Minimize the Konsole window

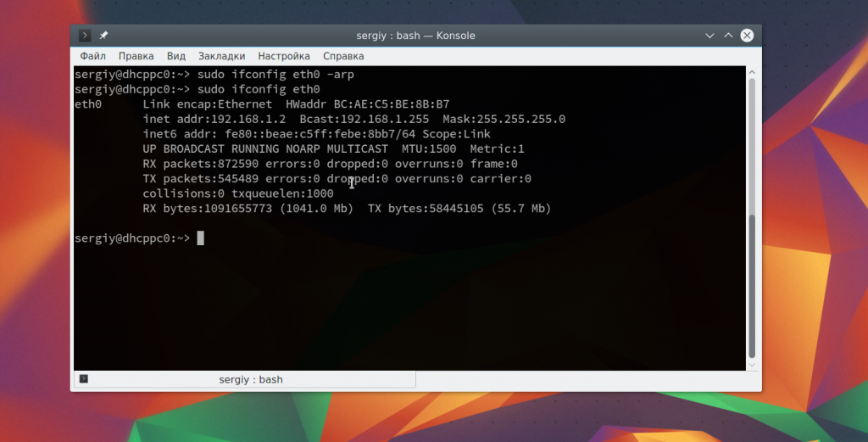point(709,36)
